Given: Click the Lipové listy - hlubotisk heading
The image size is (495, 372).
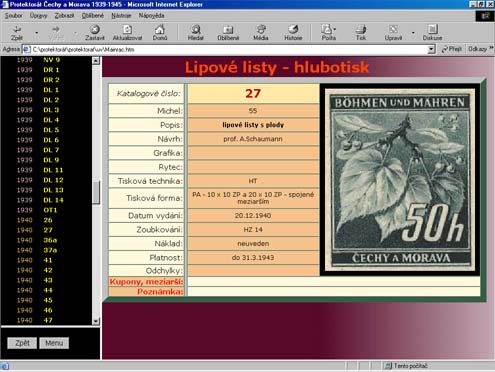Looking at the screenshot, I should click(x=277, y=67).
